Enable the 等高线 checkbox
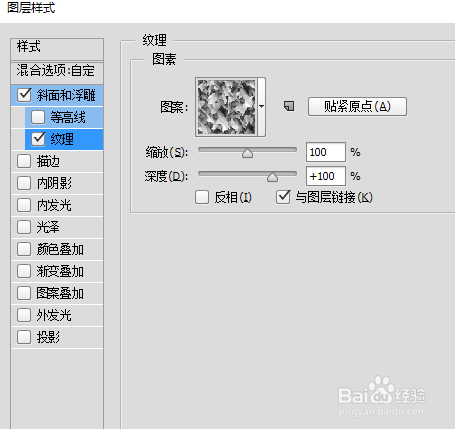The height and width of the screenshot is (429, 455). [38, 117]
